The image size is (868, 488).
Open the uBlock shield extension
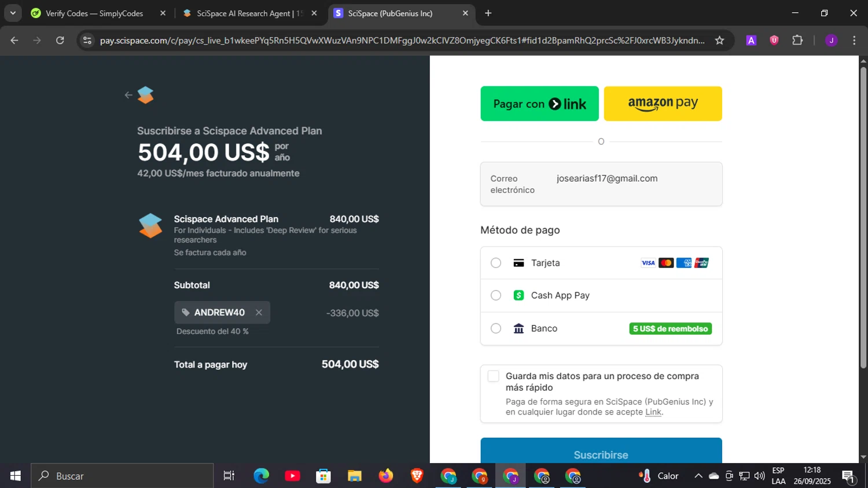click(774, 40)
